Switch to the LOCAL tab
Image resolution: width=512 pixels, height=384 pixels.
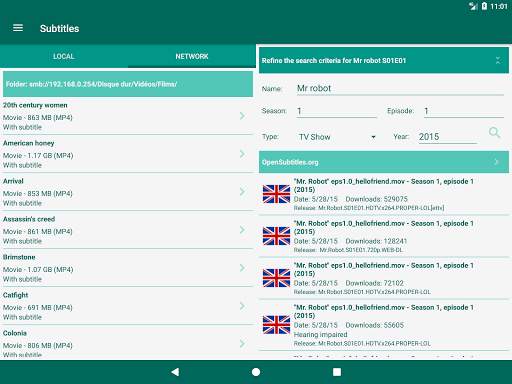(64, 56)
